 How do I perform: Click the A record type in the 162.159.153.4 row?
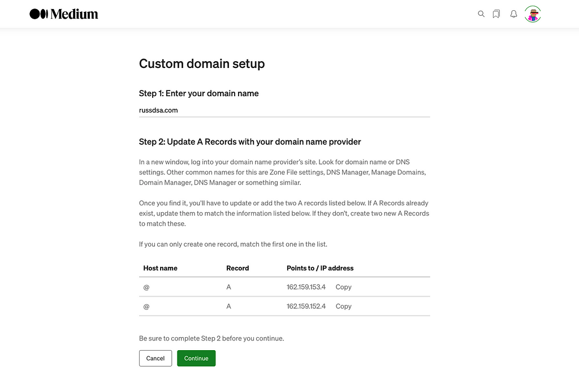pos(228,287)
